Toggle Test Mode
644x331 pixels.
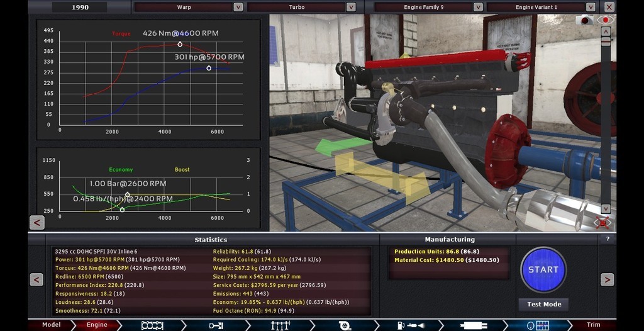pyautogui.click(x=543, y=305)
